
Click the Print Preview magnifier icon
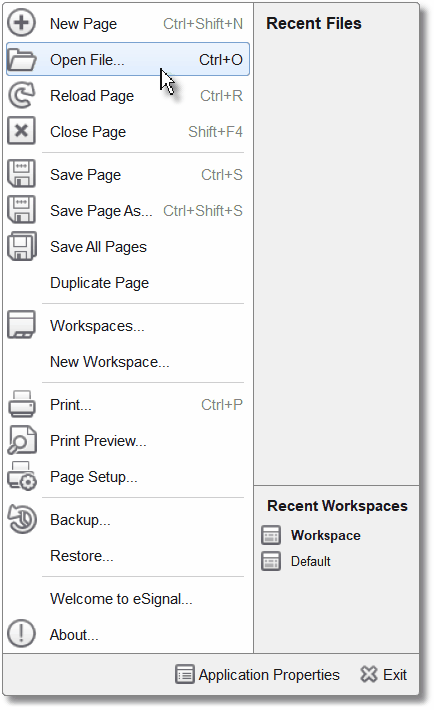tap(21, 440)
